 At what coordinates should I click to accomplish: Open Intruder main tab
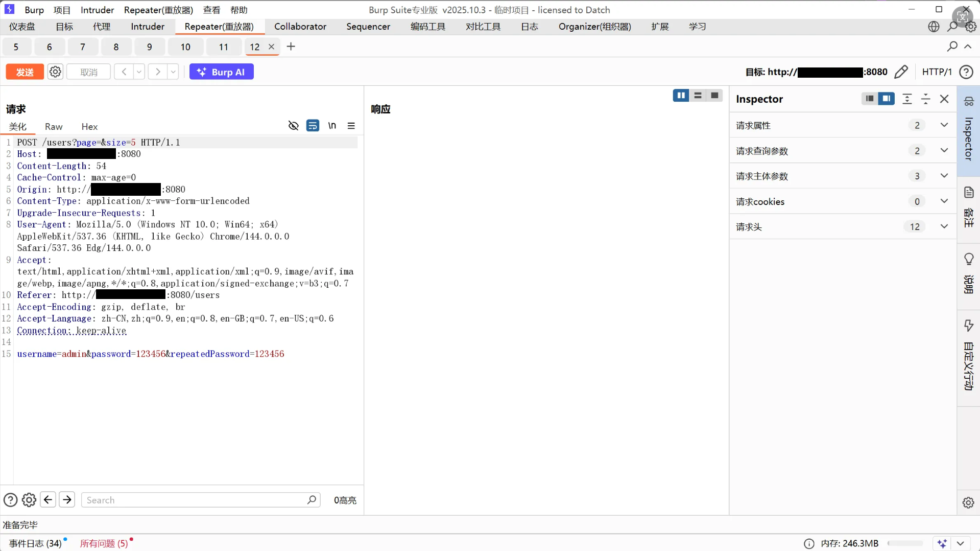pos(148,27)
